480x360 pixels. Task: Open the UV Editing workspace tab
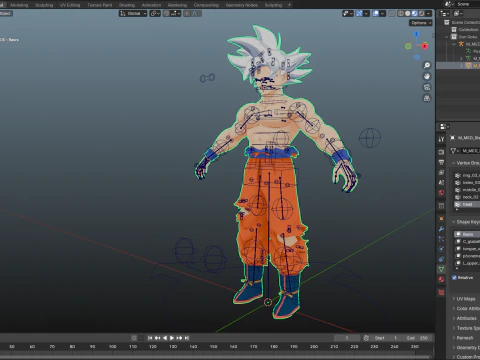(x=70, y=5)
